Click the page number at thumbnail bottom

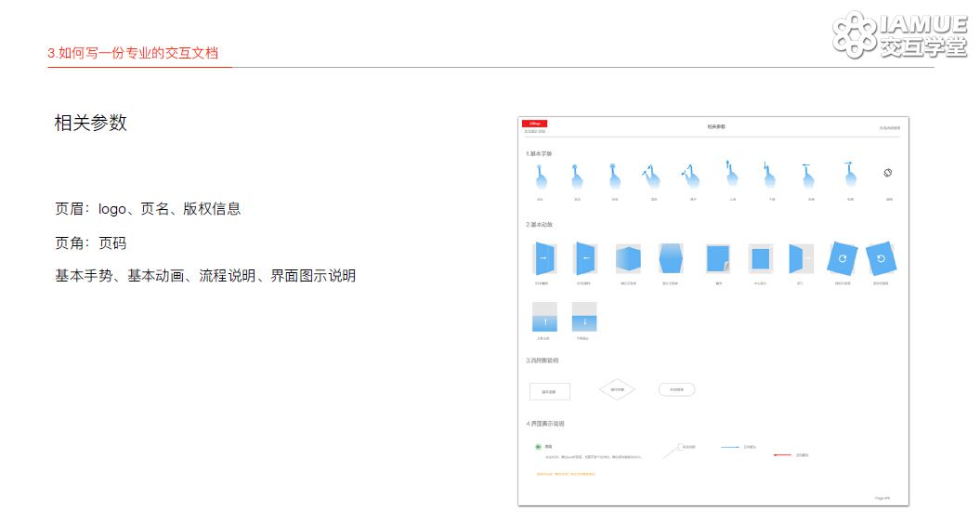point(882,498)
